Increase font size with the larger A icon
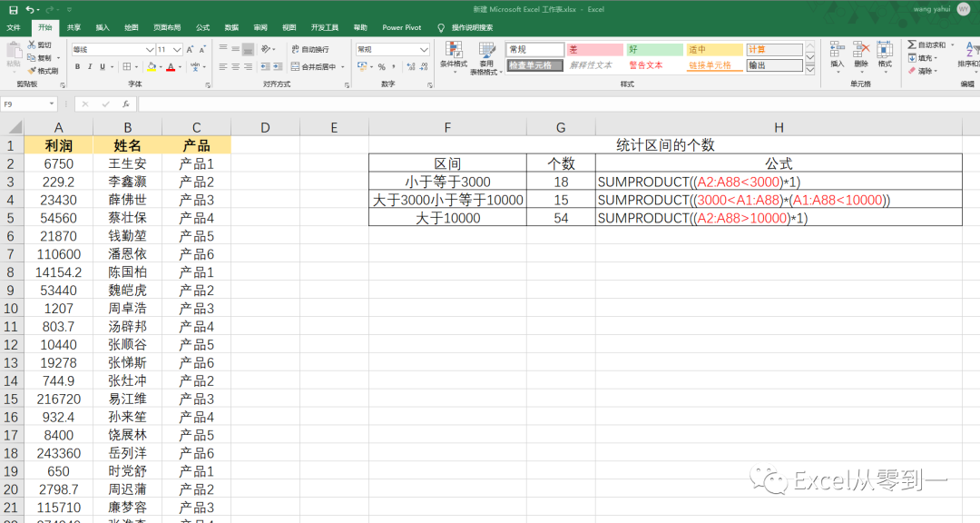This screenshot has height=523, width=980. click(190, 49)
